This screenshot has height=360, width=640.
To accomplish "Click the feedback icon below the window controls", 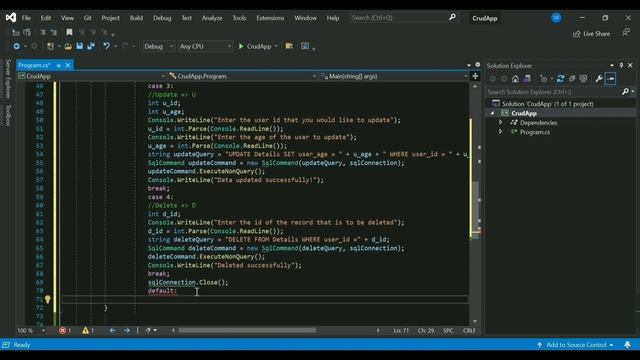I will [626, 33].
